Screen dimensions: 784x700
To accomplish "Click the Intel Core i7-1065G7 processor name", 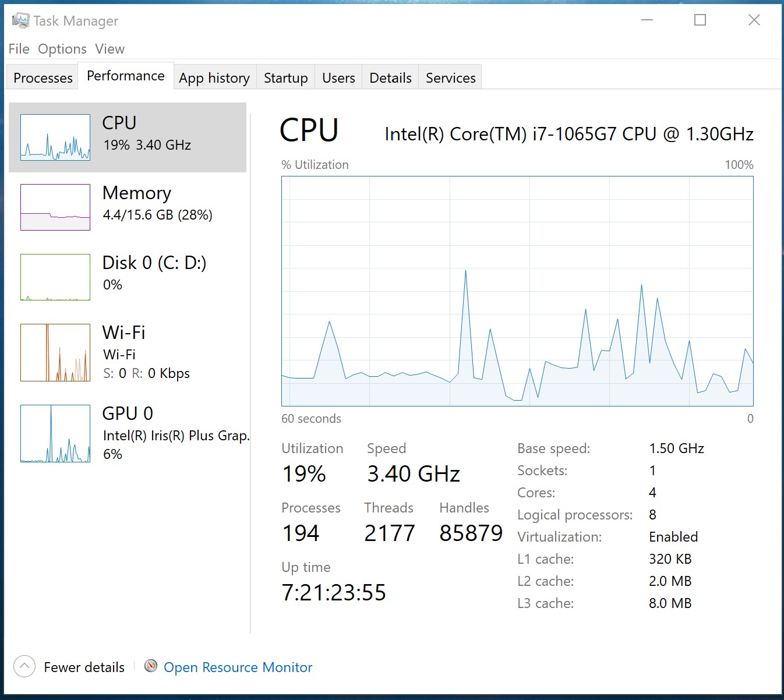I will [x=569, y=134].
